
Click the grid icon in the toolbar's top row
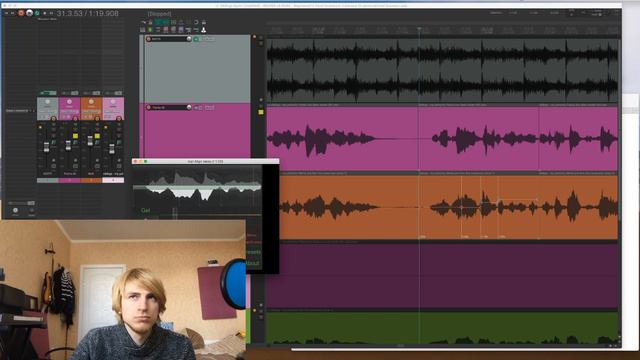point(173,22)
